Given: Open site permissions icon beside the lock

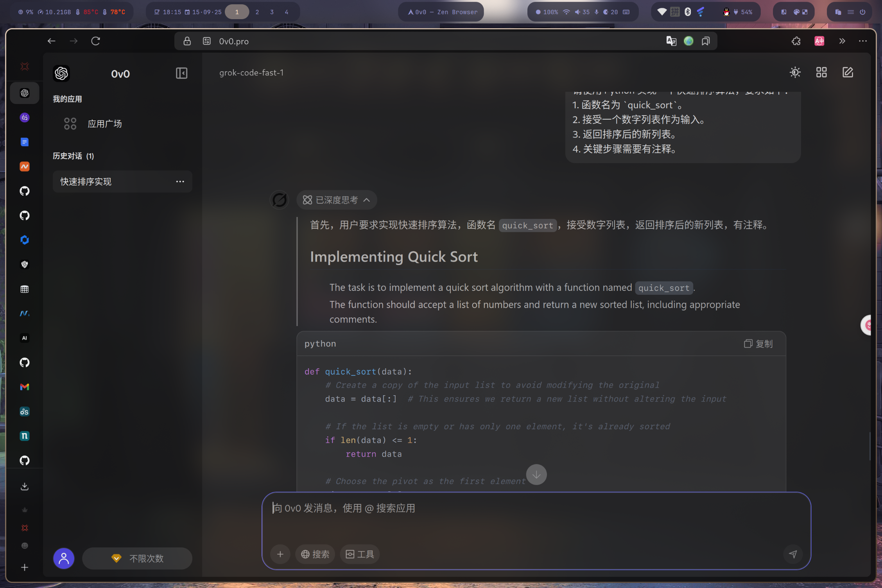Looking at the screenshot, I should [207, 41].
